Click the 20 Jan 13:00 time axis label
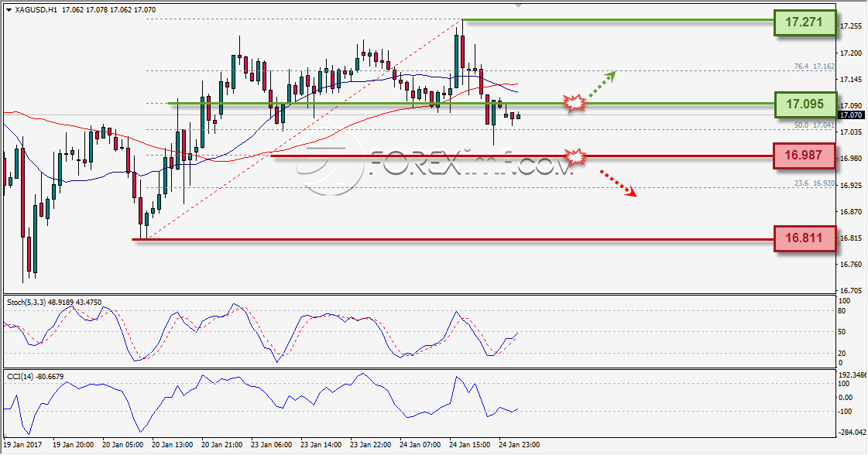The image size is (868, 455). 172,444
